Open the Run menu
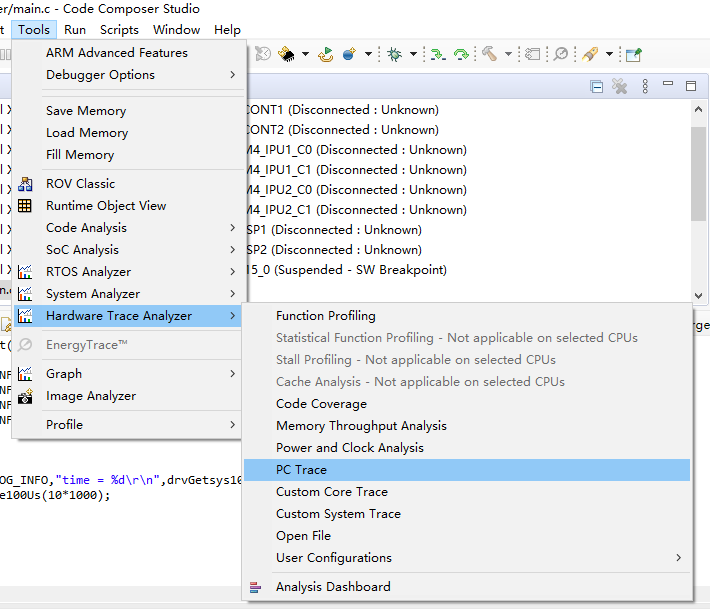 click(x=75, y=30)
